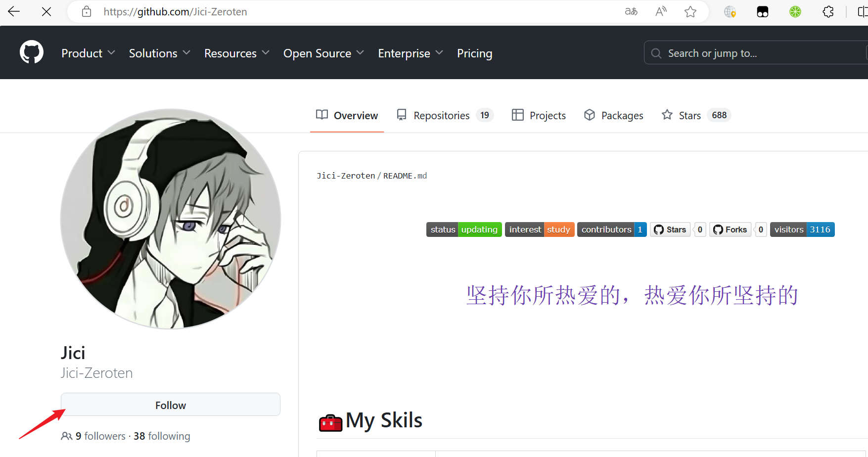The height and width of the screenshot is (457, 868).
Task: Switch to the Projects tab
Action: 539,115
